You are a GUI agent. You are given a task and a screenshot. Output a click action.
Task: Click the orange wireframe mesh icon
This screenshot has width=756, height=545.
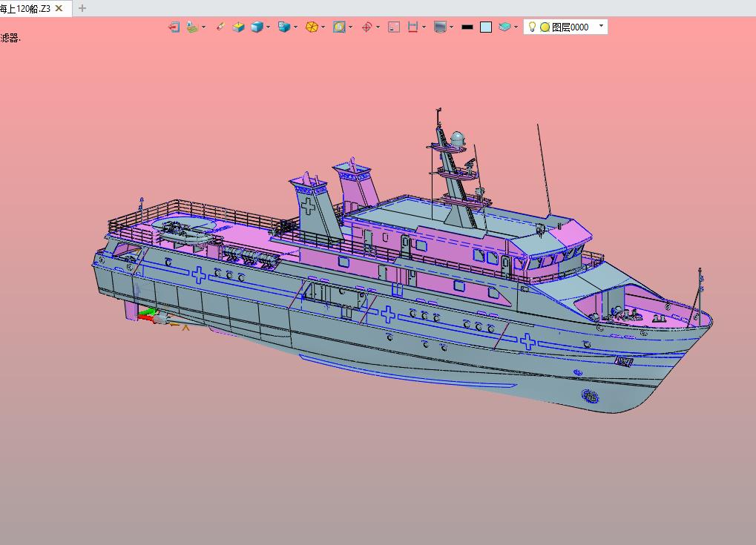pos(312,27)
